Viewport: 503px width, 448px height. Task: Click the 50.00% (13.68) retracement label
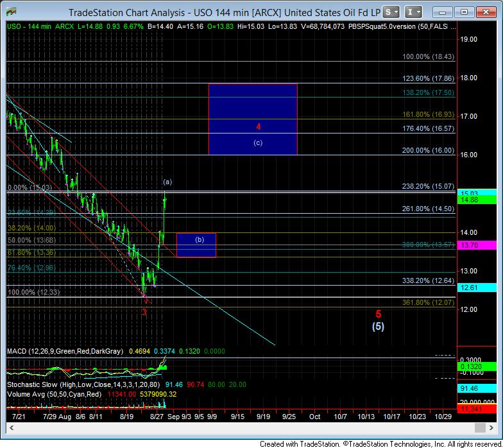[x=32, y=240]
